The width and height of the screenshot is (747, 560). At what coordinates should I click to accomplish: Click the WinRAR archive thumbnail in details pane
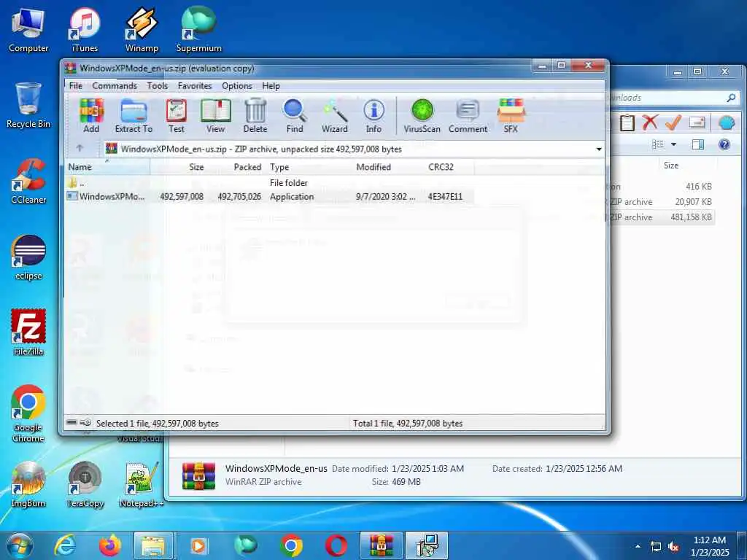(198, 475)
